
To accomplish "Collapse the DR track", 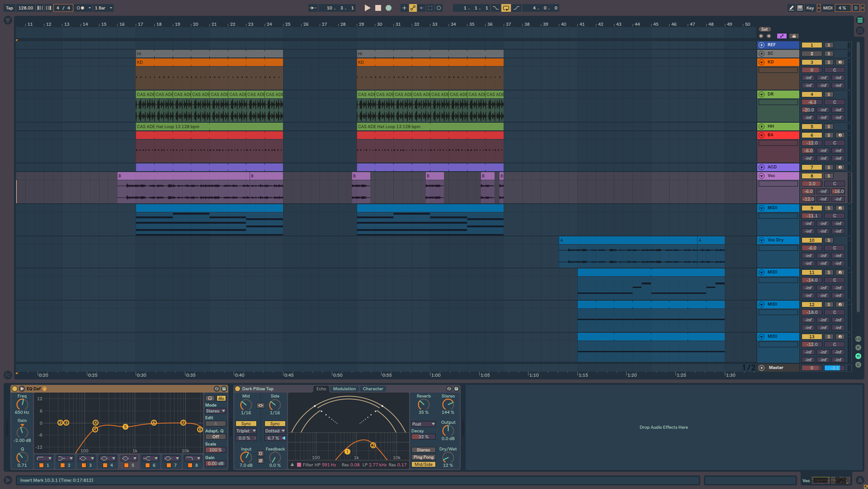I will click(761, 94).
